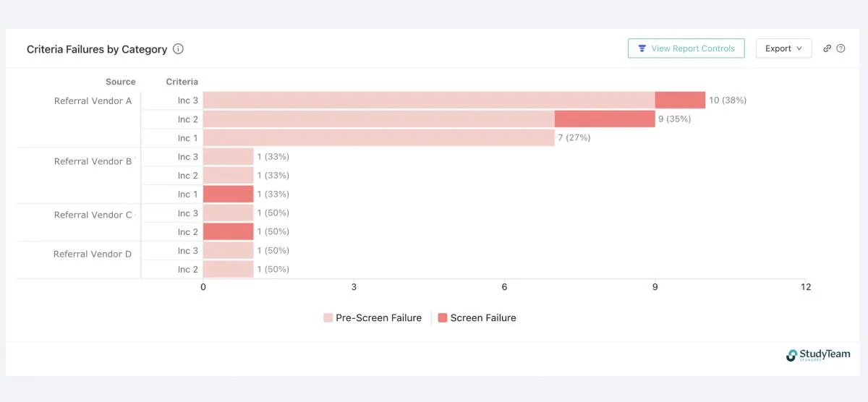Click Referral Vendor C Inc 2 bar
This screenshot has width=868, height=402.
(x=228, y=232)
